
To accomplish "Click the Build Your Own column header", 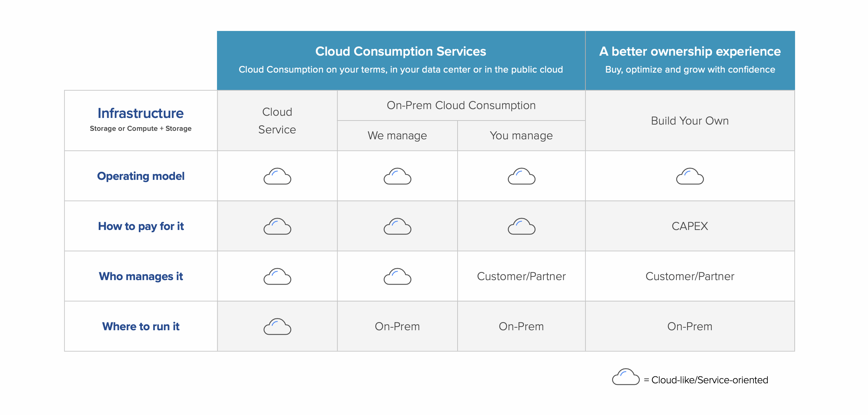I will point(690,121).
